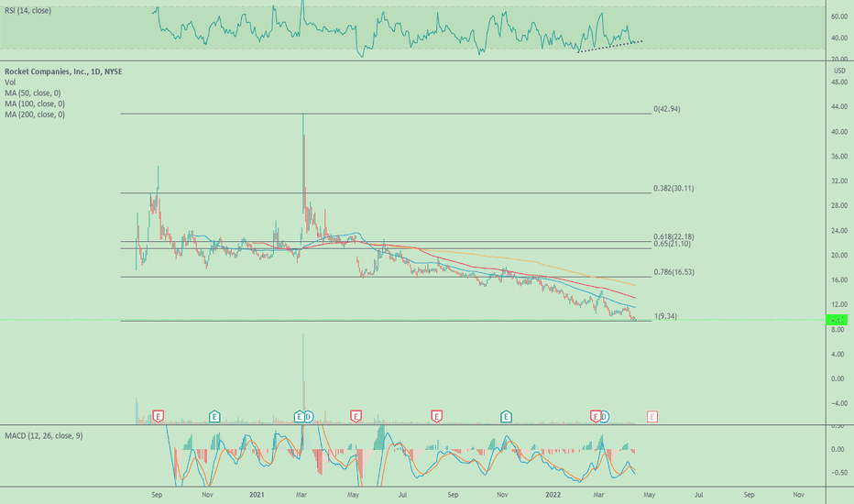This screenshot has height=504, width=854.
Task: Click the 2022 label on the time axis
Action: point(553,495)
